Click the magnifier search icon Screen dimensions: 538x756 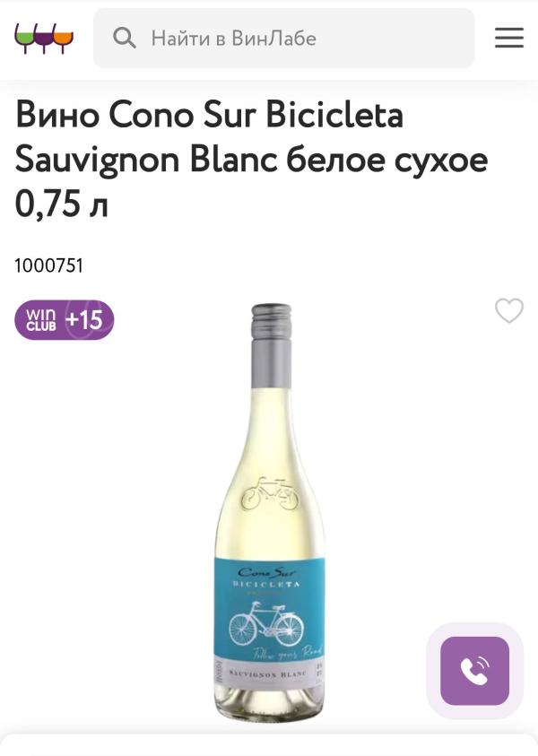(x=125, y=38)
